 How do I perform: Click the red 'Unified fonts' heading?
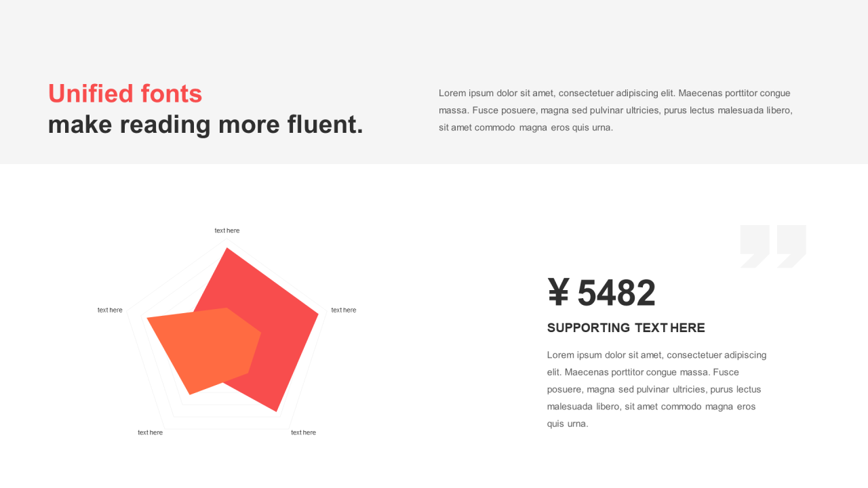125,94
